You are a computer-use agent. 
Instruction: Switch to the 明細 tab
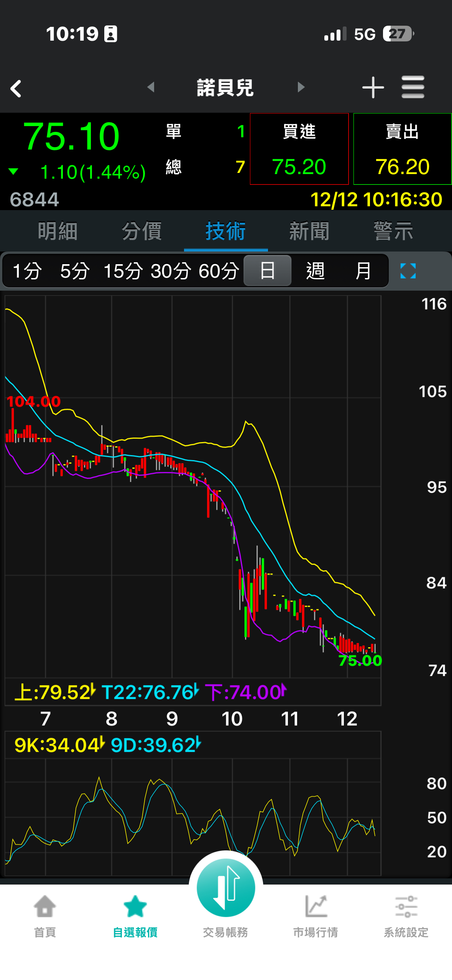click(x=58, y=231)
